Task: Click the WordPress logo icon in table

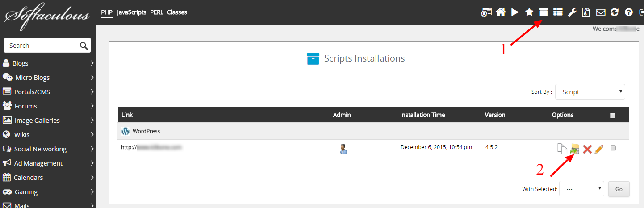Action: (125, 131)
